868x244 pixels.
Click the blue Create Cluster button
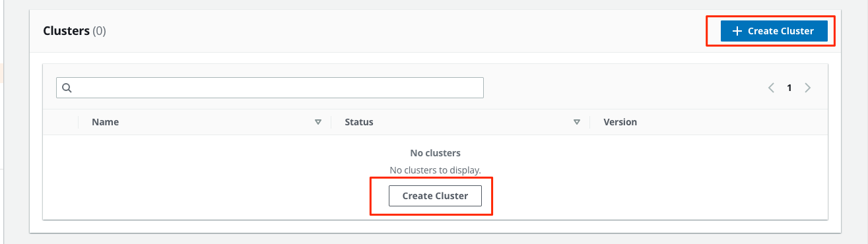774,31
